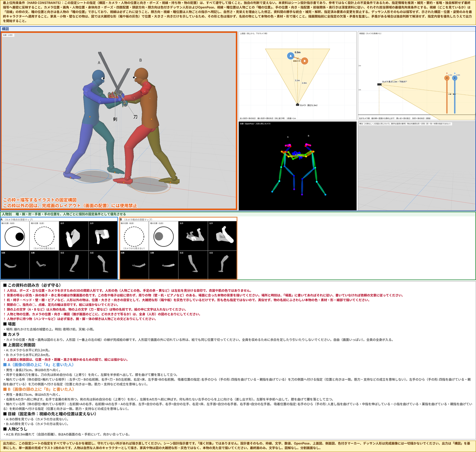Click the カメラ（高さ1.3m） label in top view

point(309,105)
